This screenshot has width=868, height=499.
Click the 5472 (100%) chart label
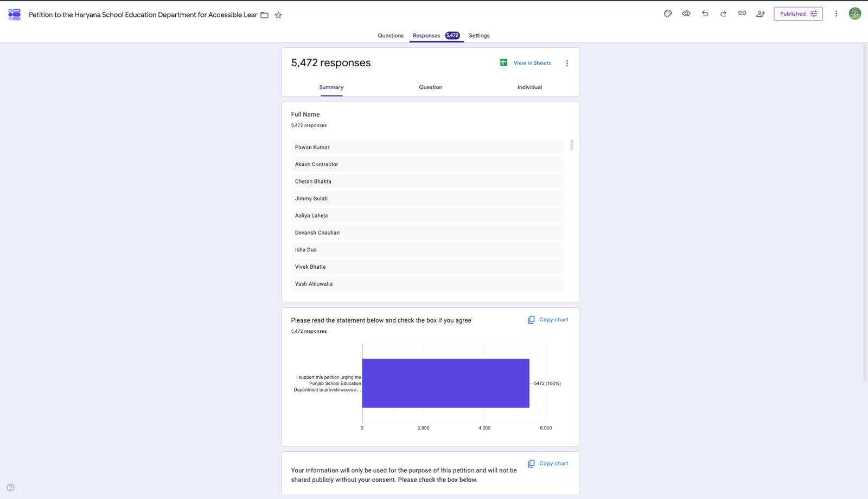click(x=547, y=383)
